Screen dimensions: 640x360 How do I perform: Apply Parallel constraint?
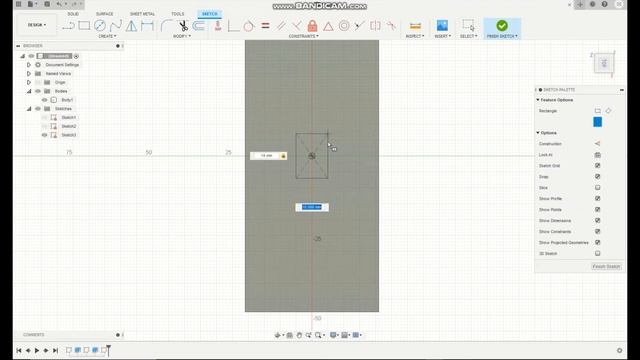click(x=281, y=26)
